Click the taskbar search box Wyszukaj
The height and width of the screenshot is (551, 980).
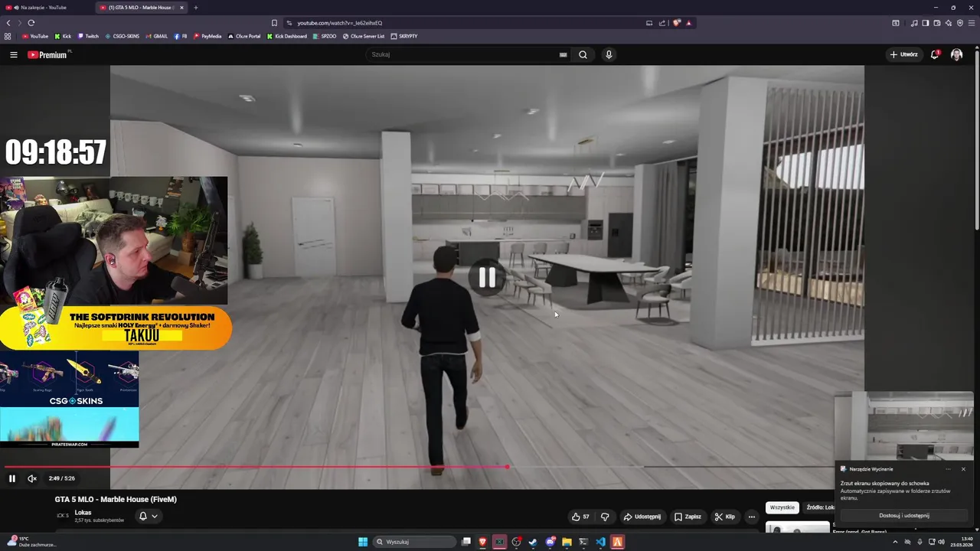click(413, 542)
